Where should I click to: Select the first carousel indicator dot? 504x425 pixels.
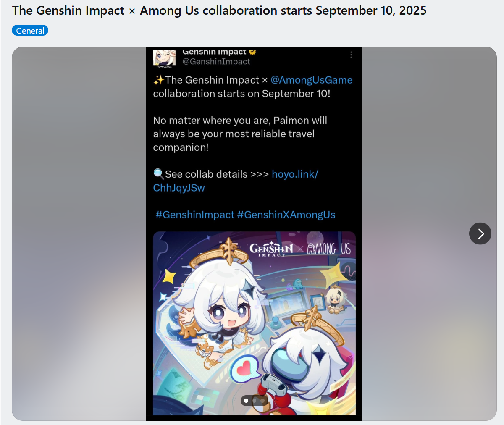coord(246,401)
